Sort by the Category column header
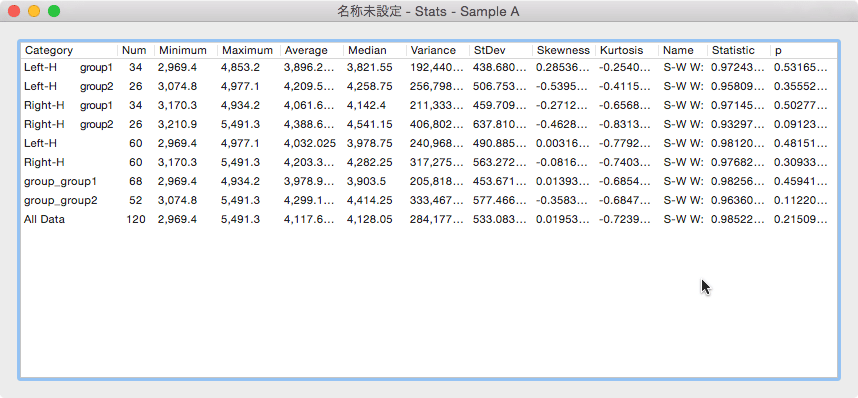 [69, 50]
